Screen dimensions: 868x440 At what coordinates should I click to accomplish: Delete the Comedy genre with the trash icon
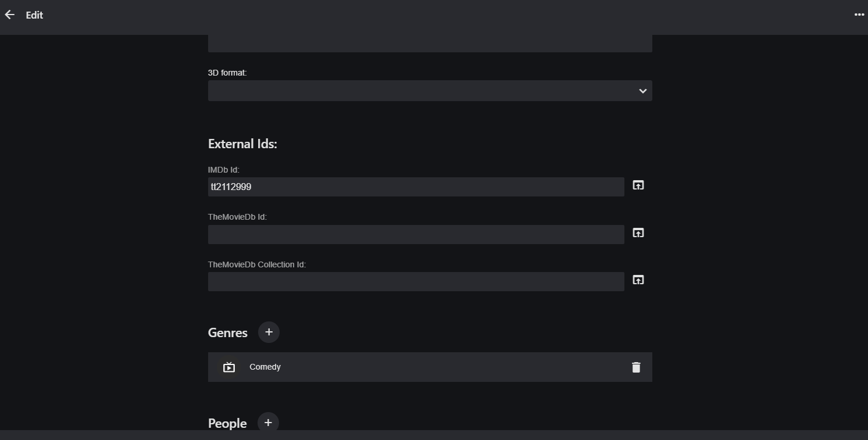[x=636, y=367]
